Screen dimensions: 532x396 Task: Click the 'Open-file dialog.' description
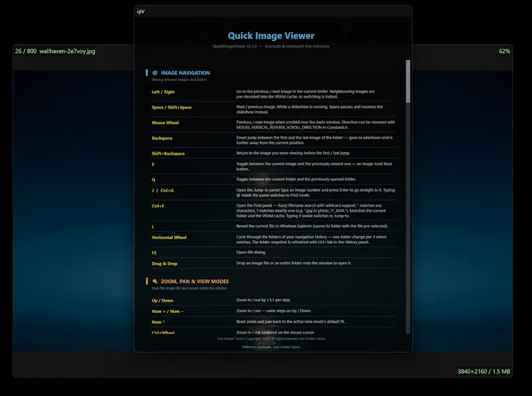(251, 252)
